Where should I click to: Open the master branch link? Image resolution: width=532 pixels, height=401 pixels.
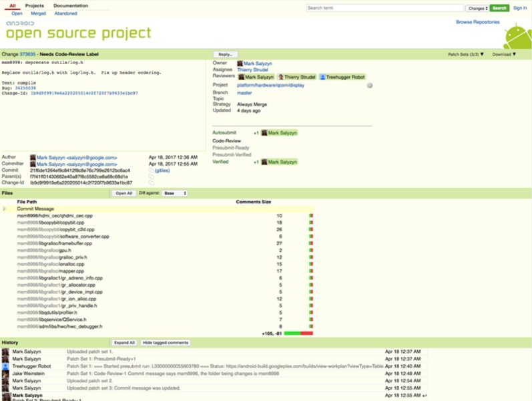[x=244, y=93]
